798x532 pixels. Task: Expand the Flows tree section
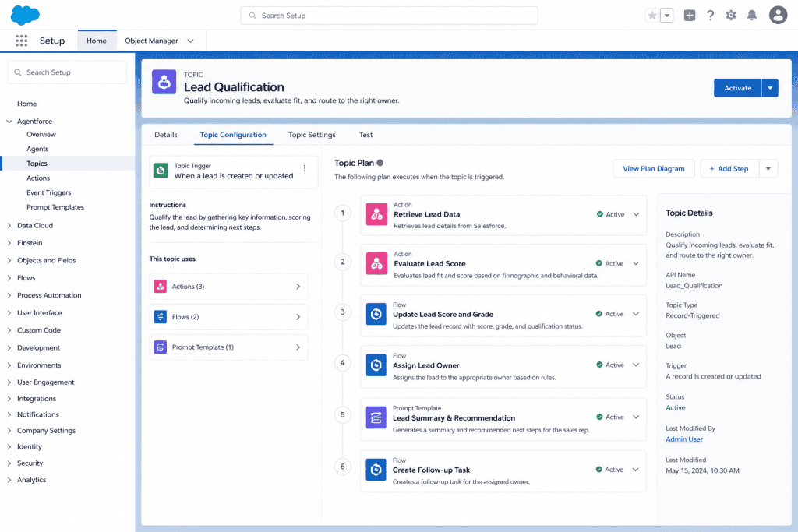click(x=9, y=278)
